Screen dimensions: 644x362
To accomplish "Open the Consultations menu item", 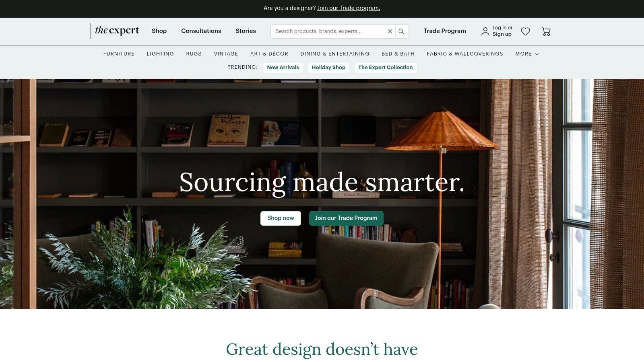I will pyautogui.click(x=201, y=31).
